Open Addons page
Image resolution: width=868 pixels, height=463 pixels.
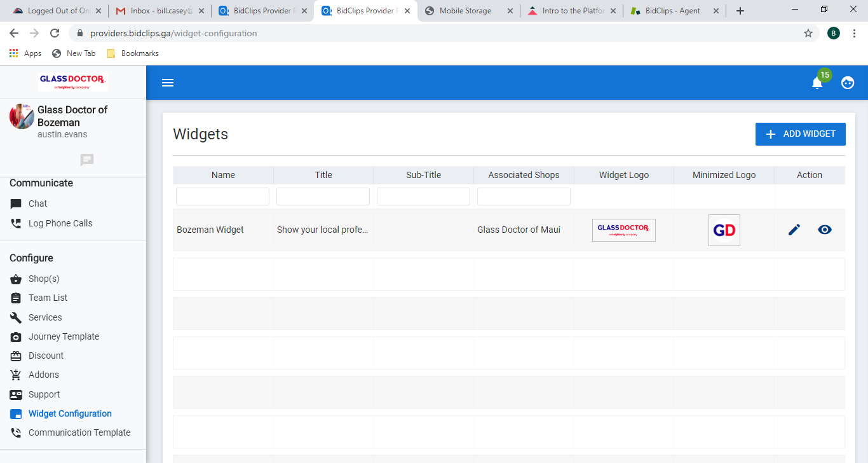(x=44, y=375)
